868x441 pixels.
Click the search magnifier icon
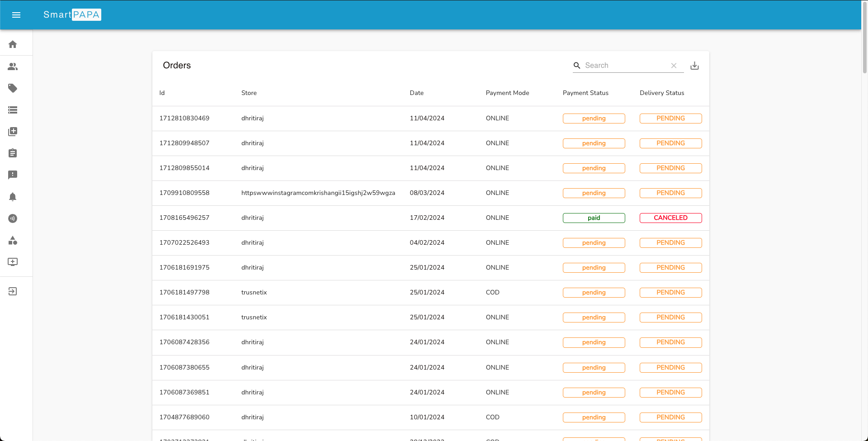pyautogui.click(x=577, y=65)
